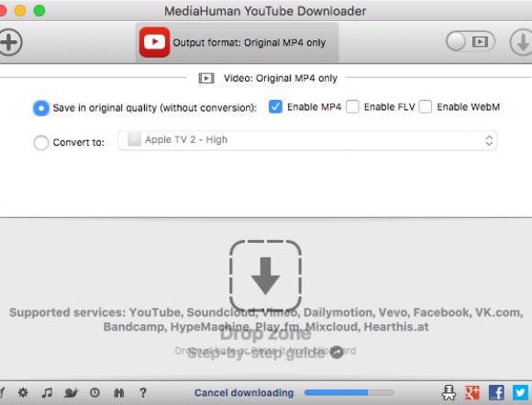Click the Google Plus icon
This screenshot has height=405, width=532.
coord(472,392)
